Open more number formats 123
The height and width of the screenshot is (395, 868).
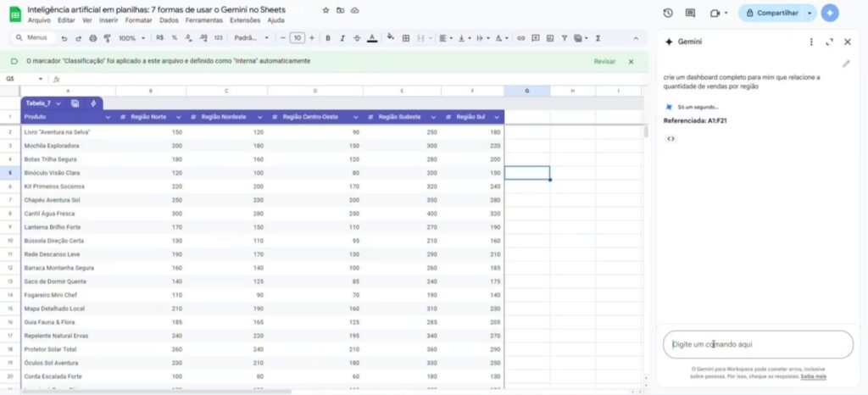[x=218, y=38]
